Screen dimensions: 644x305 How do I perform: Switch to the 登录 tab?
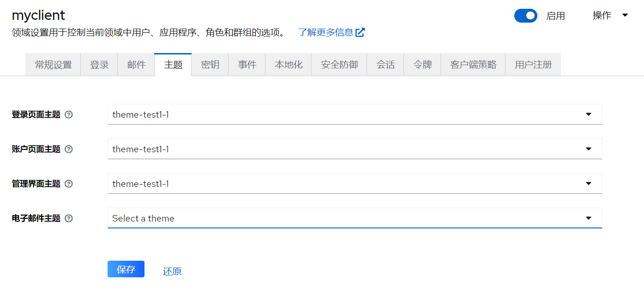click(x=99, y=65)
